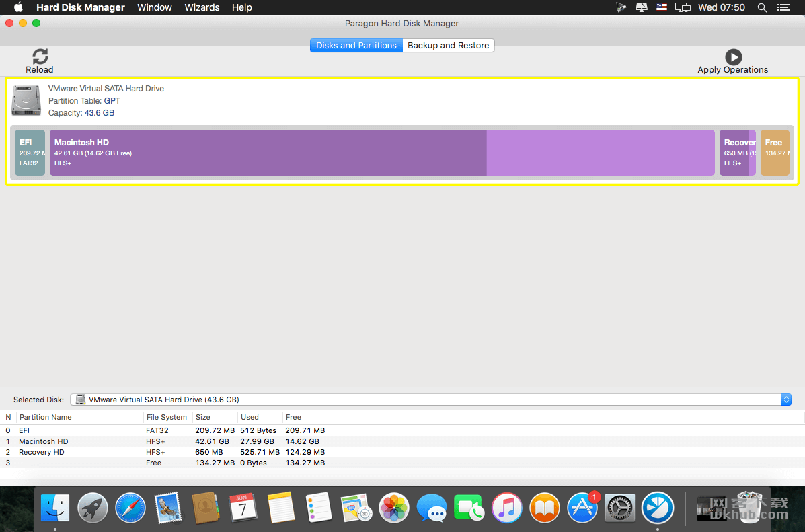
Task: Open Notification Center in menu bar
Action: click(x=783, y=7)
